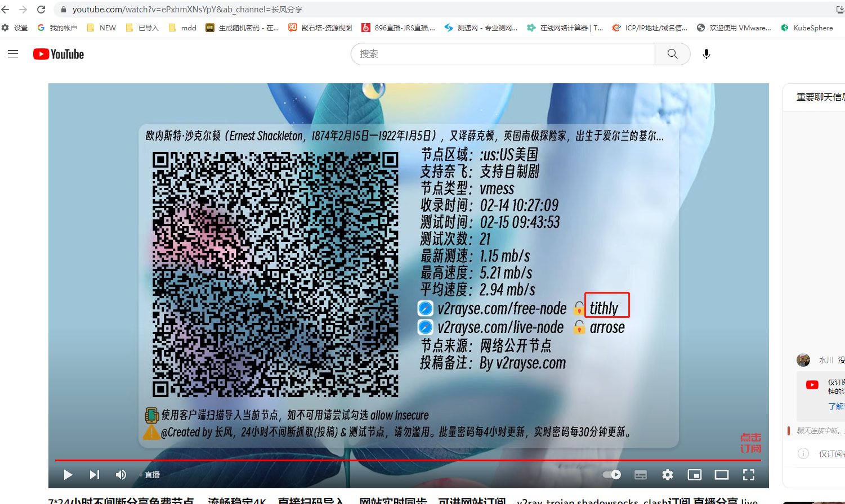This screenshot has height=504, width=845.
Task: Click the browser address bar URL
Action: point(187,10)
